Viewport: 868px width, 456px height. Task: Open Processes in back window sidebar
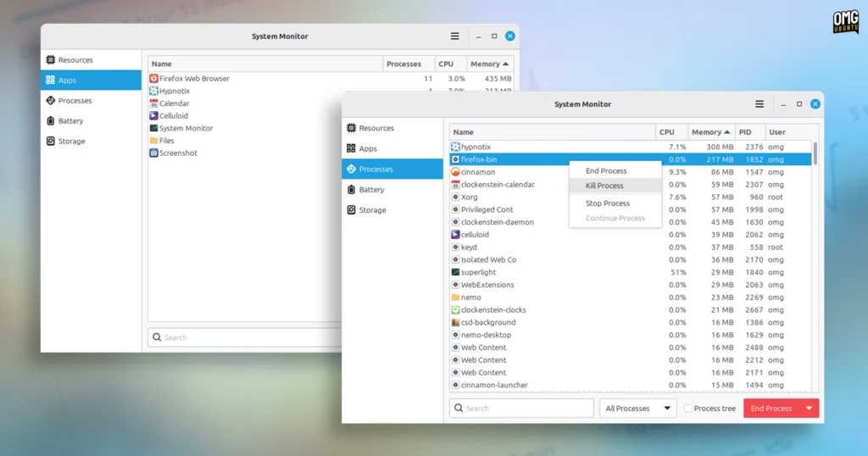coord(92,100)
